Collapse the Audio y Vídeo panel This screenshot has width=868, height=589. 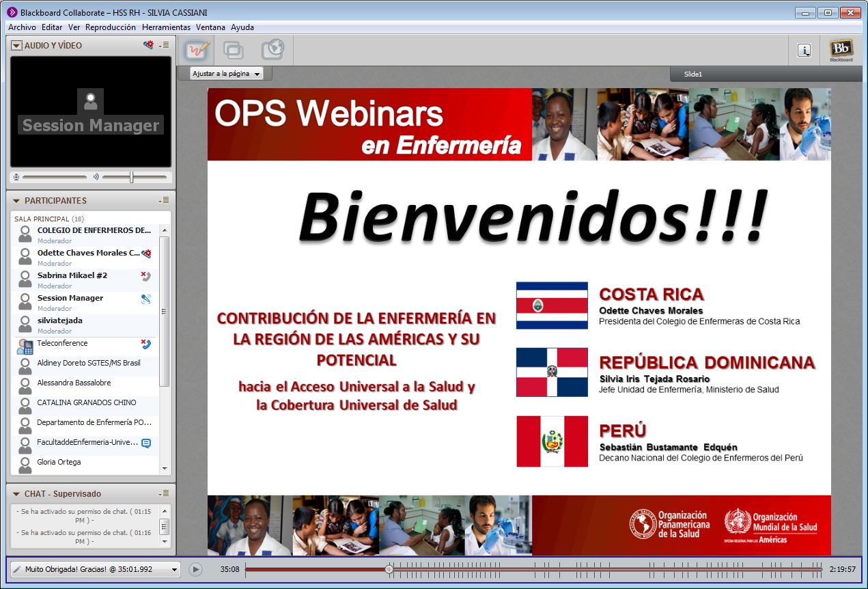tap(16, 45)
